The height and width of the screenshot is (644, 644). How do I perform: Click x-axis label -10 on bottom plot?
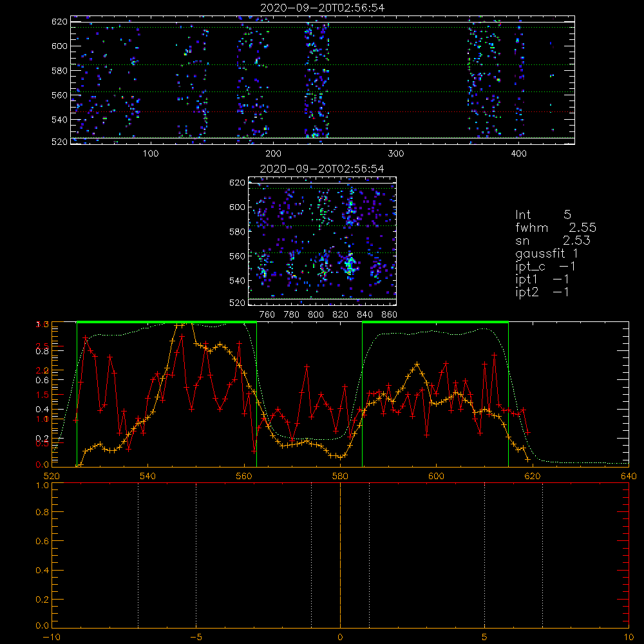pyautogui.click(x=52, y=638)
